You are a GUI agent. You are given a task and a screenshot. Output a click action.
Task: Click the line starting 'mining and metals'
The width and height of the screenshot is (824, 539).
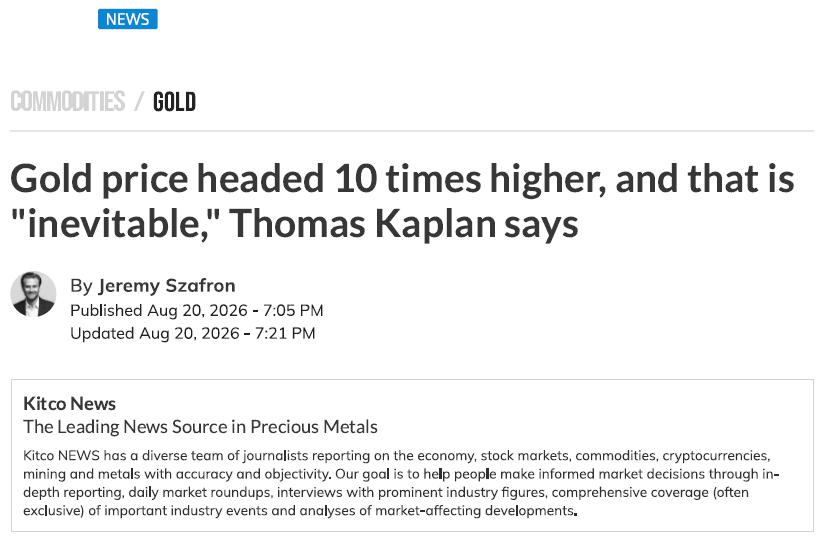401,474
